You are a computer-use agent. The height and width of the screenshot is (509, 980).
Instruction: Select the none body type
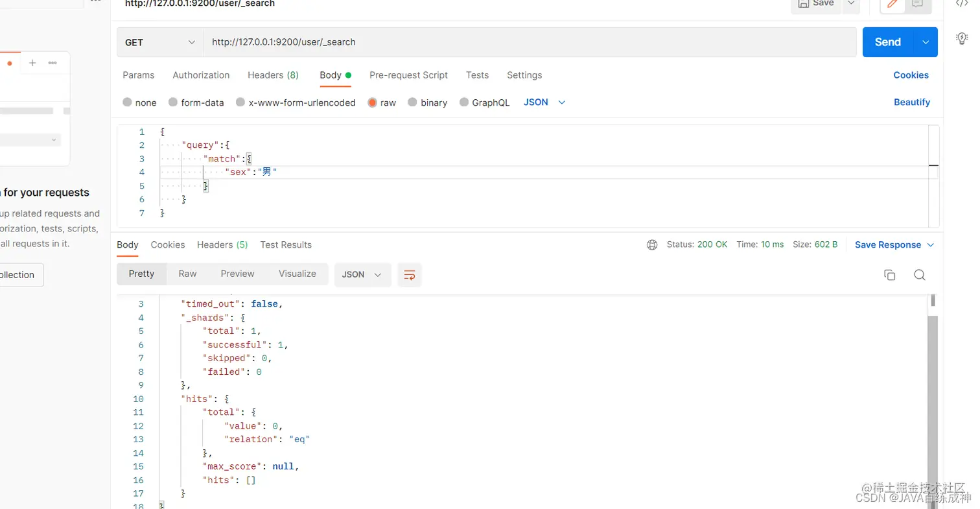click(139, 102)
